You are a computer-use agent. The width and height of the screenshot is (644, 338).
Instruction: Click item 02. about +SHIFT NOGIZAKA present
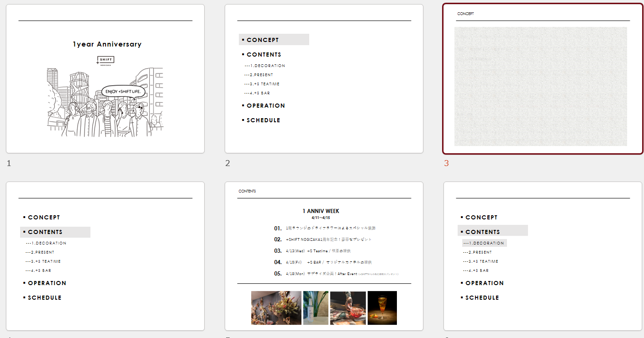click(x=323, y=239)
